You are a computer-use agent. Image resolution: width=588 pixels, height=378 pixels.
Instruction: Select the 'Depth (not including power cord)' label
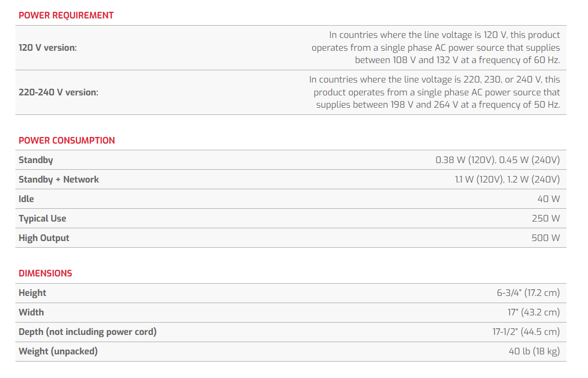[x=88, y=332]
